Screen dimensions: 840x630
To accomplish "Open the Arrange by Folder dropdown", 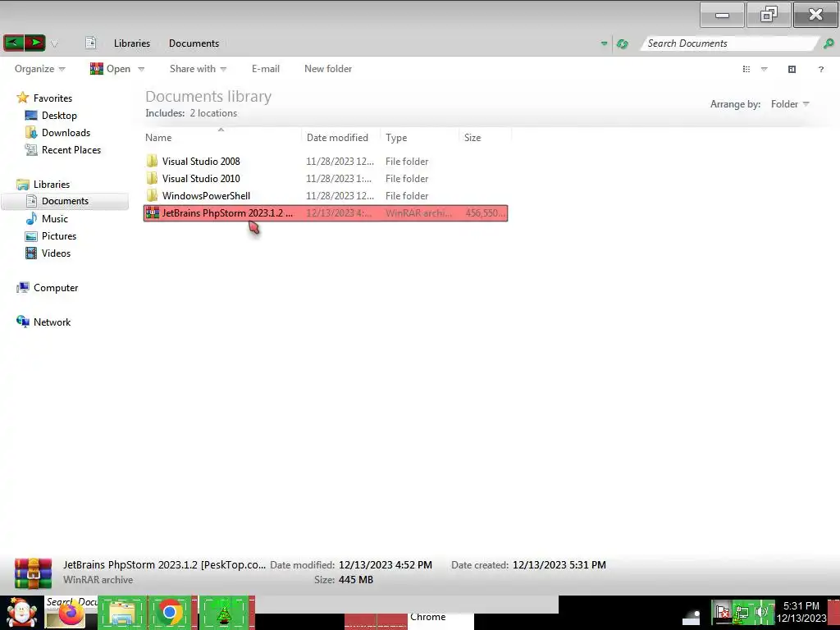I will [x=790, y=104].
